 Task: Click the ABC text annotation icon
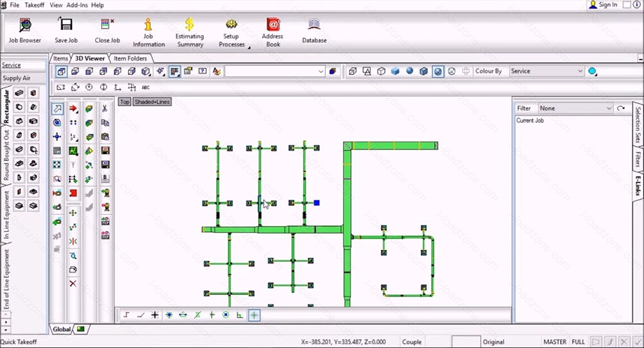(x=146, y=88)
